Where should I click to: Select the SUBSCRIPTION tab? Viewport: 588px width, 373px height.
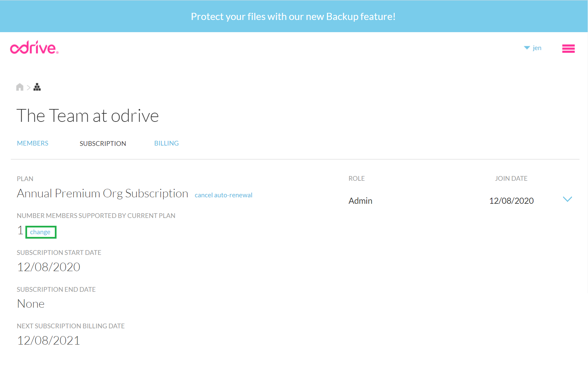[103, 144]
